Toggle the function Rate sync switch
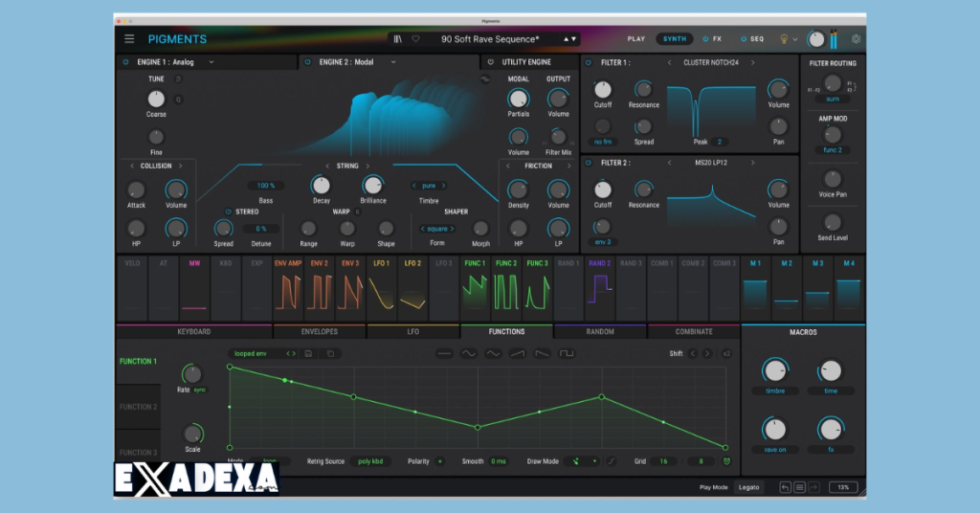 pos(199,390)
